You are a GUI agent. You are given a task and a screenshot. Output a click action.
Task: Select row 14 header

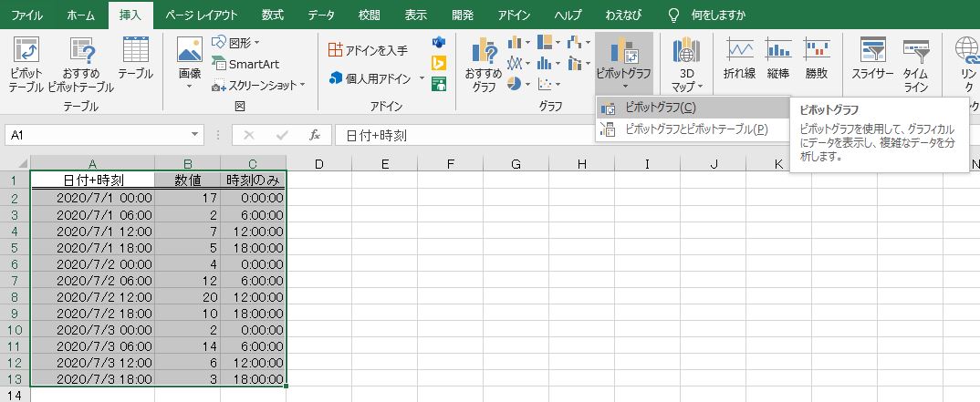pyautogui.click(x=15, y=395)
